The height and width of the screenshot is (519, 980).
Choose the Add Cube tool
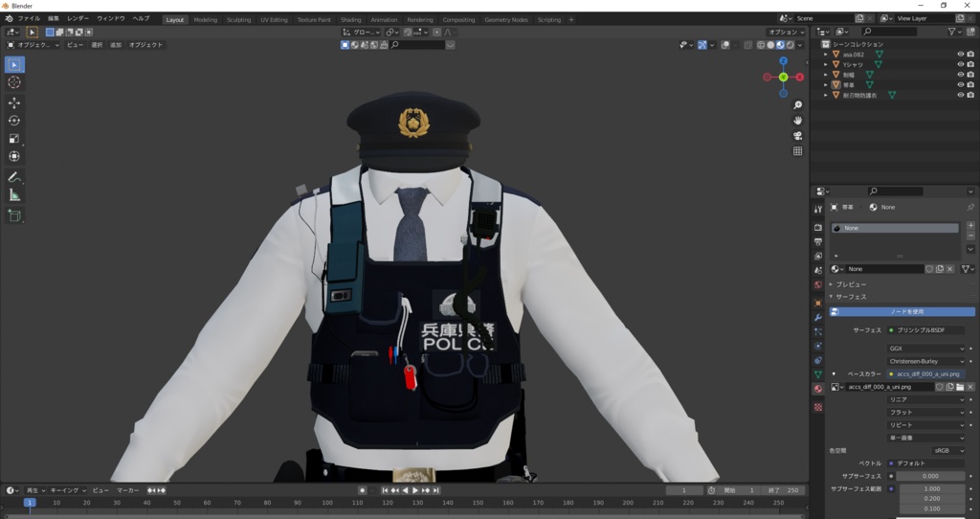coord(14,216)
